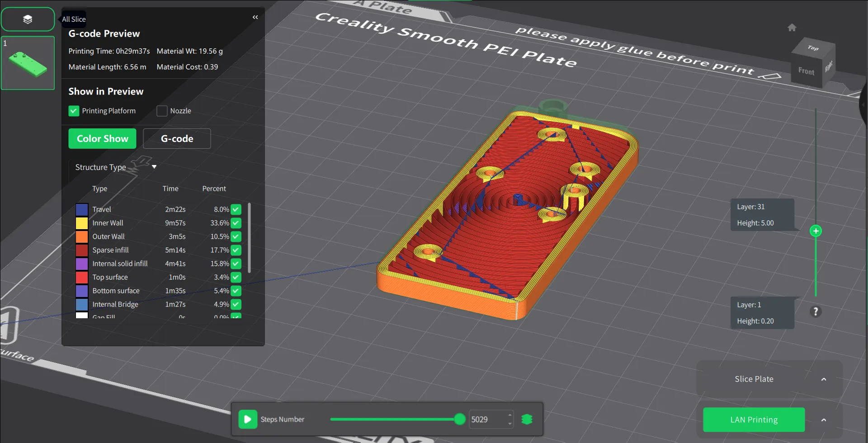
Task: Open the layer slider help icon
Action: [x=816, y=311]
